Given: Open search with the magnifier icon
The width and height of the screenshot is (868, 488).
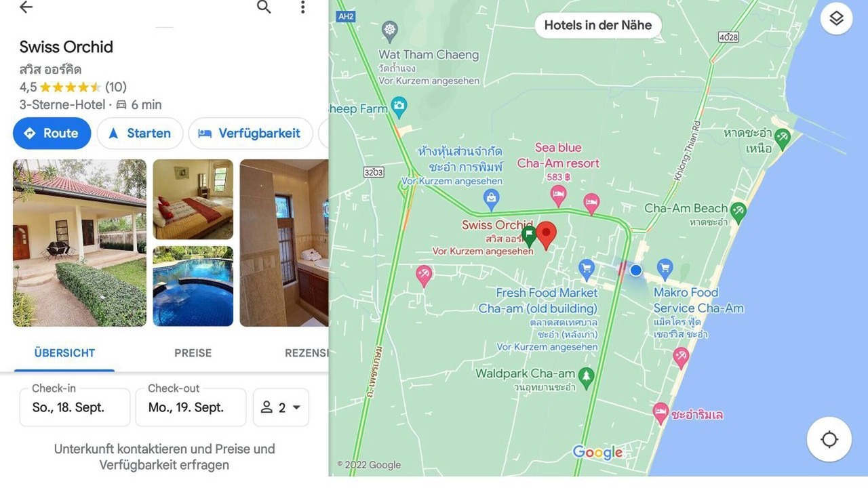Looking at the screenshot, I should 264,7.
